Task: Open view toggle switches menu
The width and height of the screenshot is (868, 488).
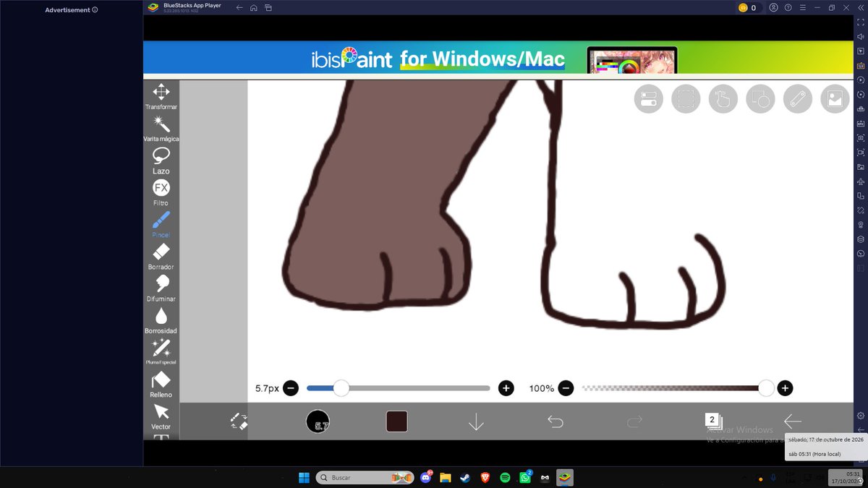Action: tap(648, 99)
